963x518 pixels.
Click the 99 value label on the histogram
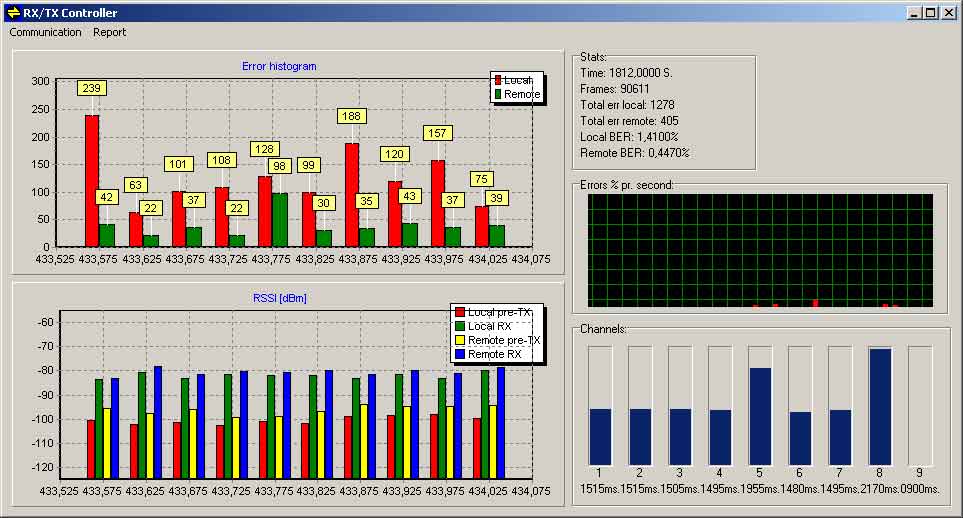pos(308,165)
